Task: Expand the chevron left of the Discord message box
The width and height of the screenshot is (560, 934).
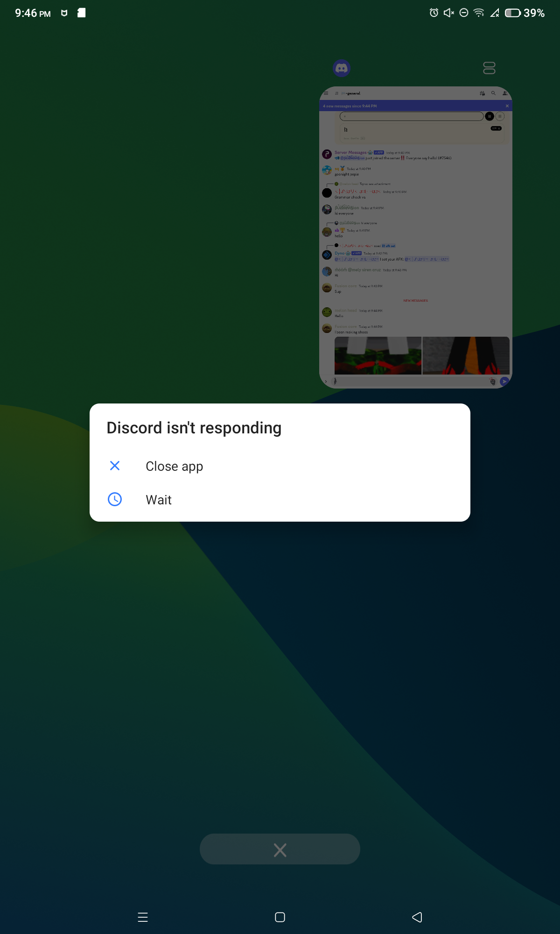Action: coord(326,382)
